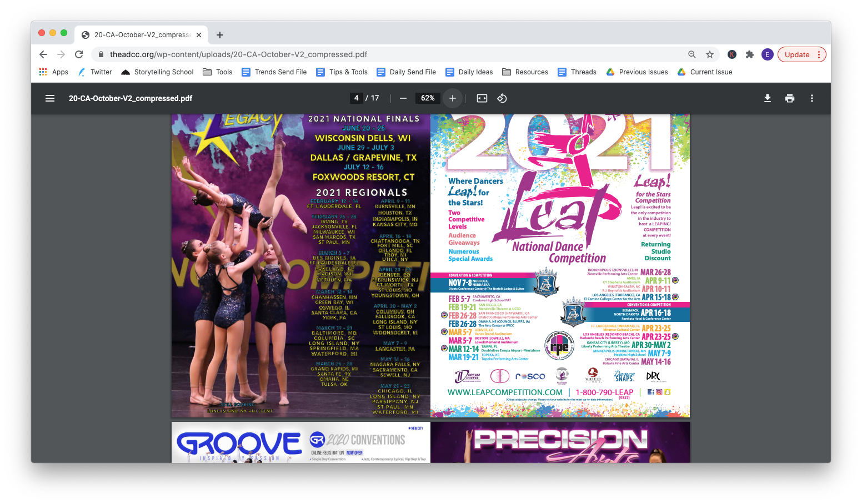Fit PDF page to width
Screen dimensions: 862x504
click(x=482, y=98)
